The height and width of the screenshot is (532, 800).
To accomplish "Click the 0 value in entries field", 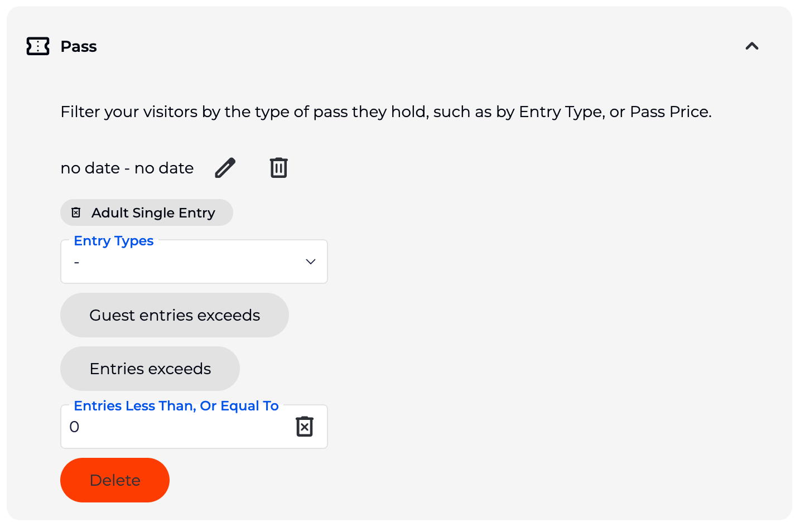I will [74, 427].
